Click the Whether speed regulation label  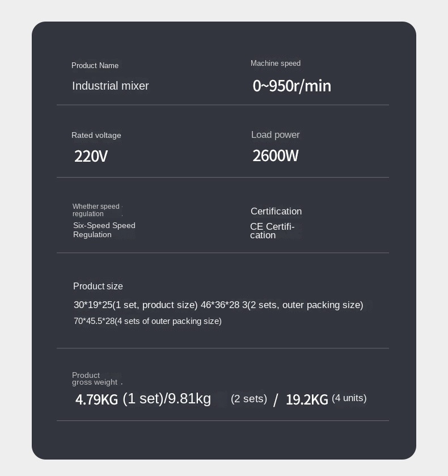point(96,210)
